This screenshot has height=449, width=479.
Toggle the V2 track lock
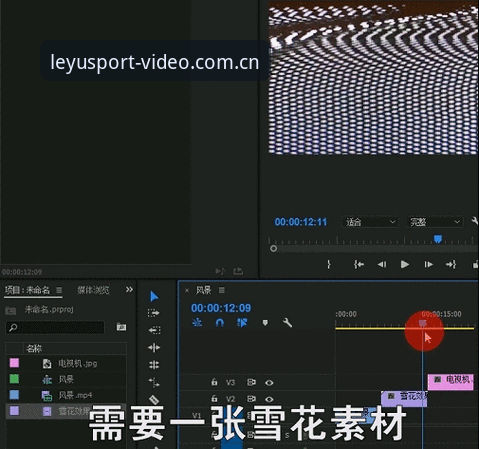tap(214, 398)
